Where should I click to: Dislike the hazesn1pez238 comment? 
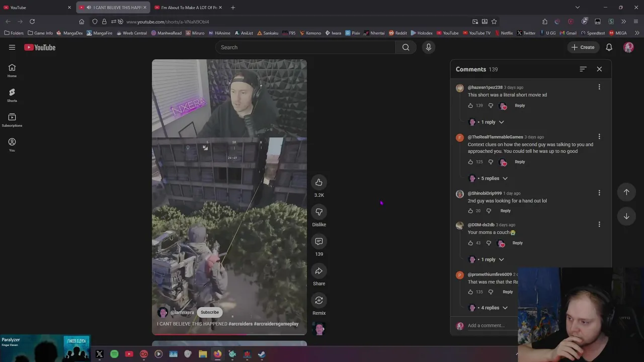pyautogui.click(x=491, y=106)
